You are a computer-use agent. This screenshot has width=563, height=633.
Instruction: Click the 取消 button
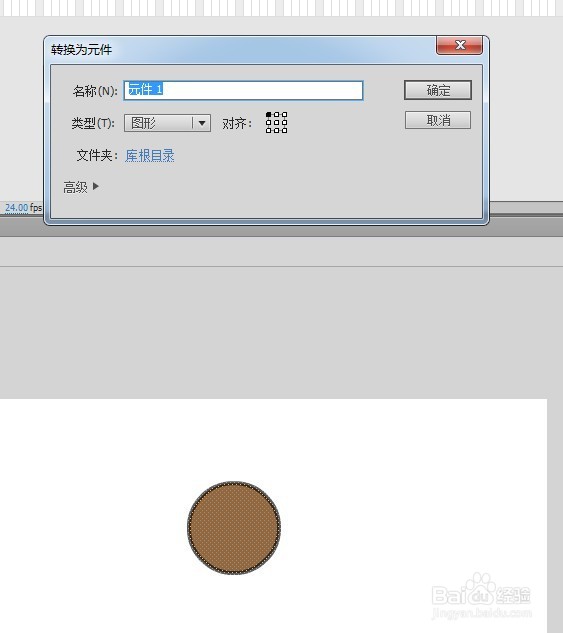(437, 120)
